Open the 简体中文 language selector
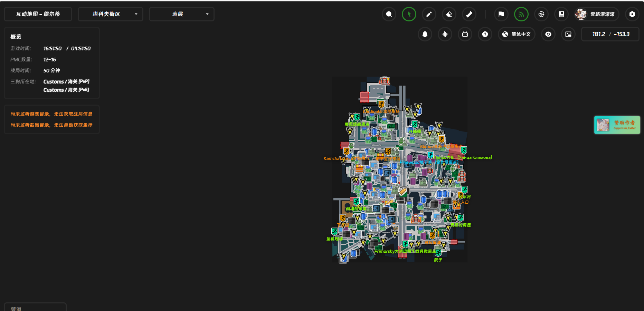 click(x=517, y=34)
